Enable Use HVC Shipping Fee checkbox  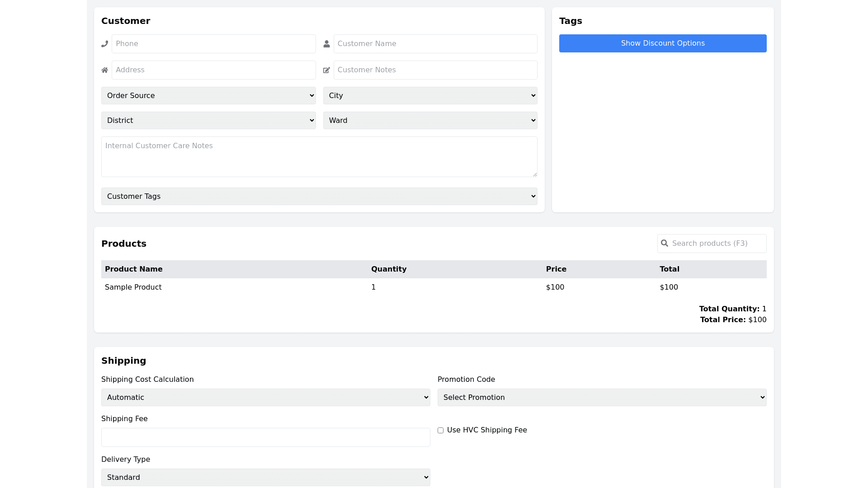(x=440, y=431)
